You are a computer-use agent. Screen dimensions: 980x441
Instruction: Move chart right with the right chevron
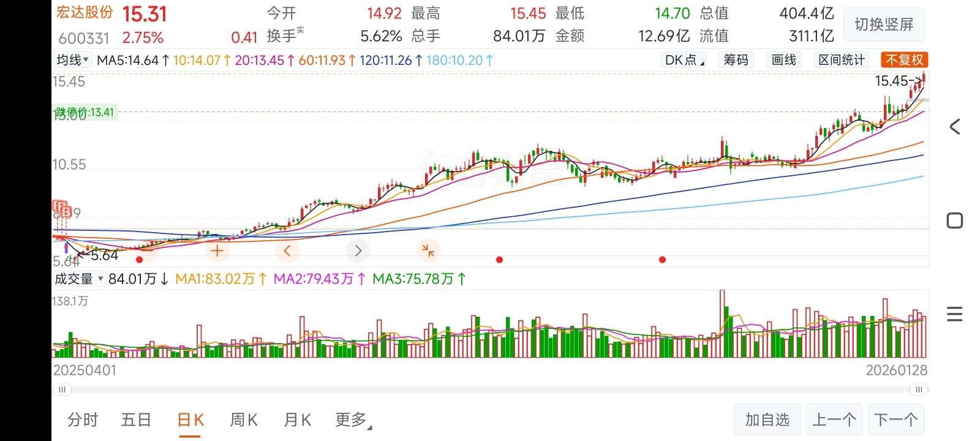click(358, 251)
